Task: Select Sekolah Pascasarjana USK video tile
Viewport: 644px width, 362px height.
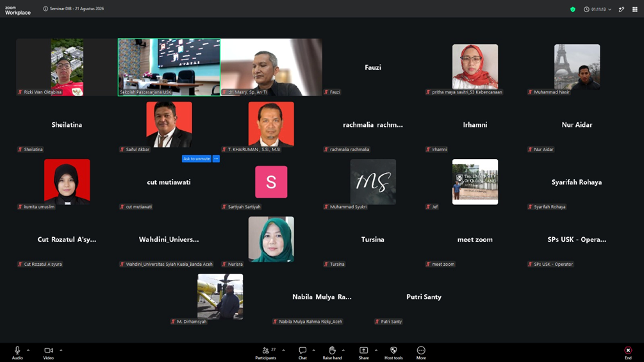Action: pos(169,67)
